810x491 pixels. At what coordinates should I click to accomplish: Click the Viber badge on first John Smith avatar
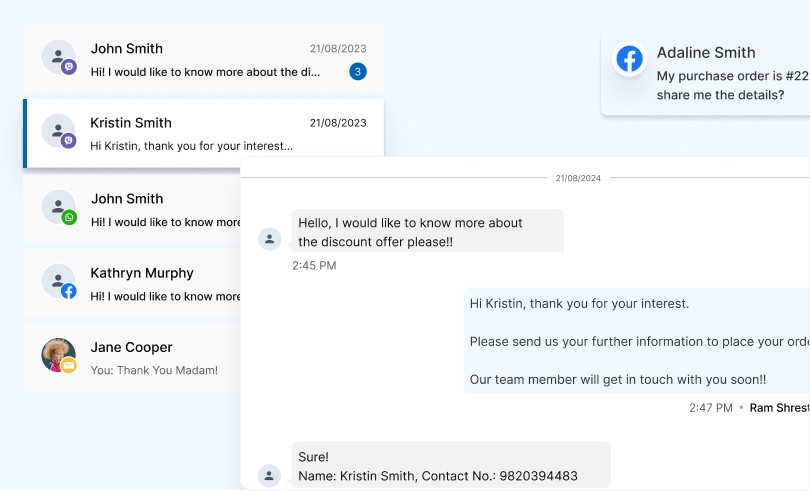69,67
